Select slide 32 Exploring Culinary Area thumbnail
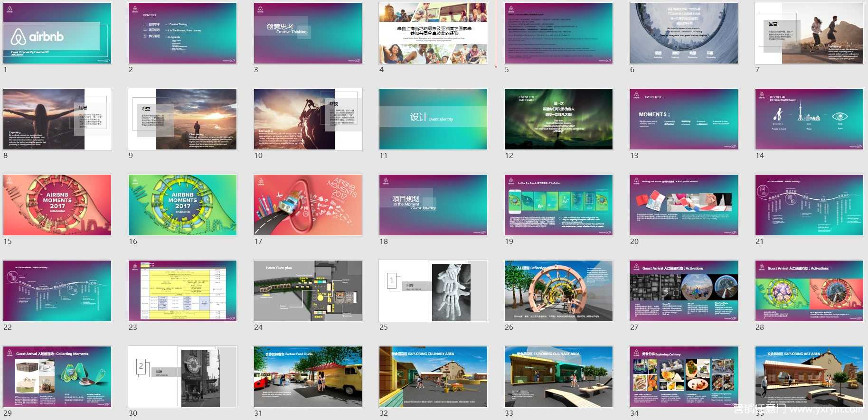 (434, 377)
